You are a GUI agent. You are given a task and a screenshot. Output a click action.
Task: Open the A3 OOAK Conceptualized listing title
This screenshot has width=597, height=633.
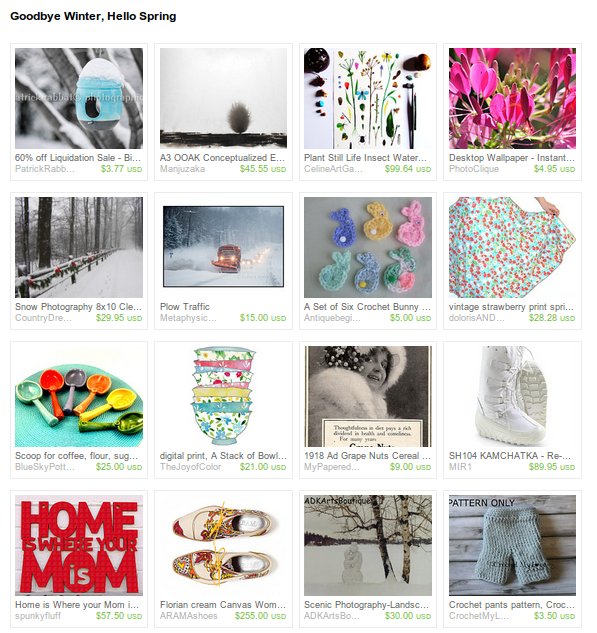[x=222, y=157]
